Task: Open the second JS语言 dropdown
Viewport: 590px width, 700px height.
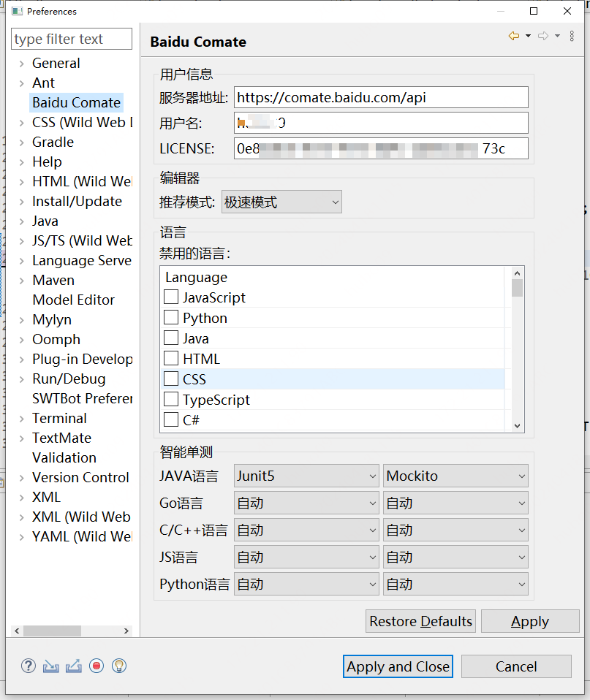Action: (455, 557)
